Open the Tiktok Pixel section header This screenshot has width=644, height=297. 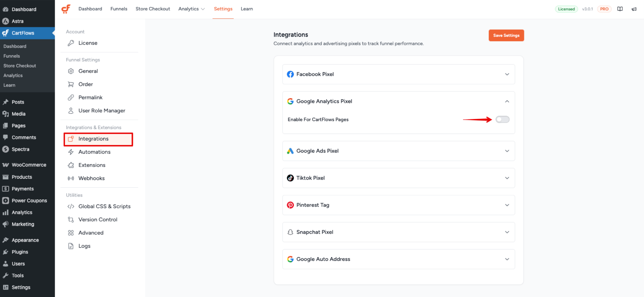(x=398, y=178)
